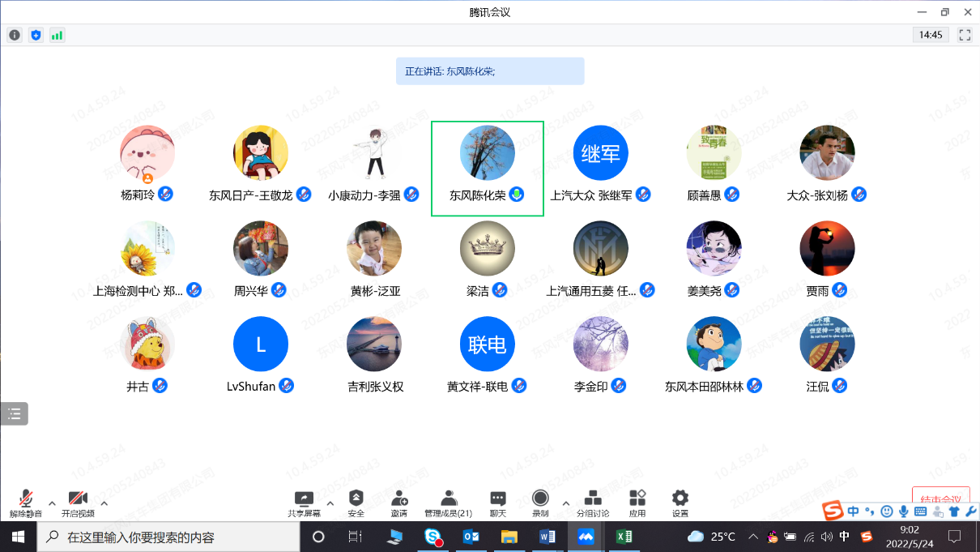Viewport: 980px width, 552px height.
Task: Open the 聊天 chat panel
Action: (498, 503)
